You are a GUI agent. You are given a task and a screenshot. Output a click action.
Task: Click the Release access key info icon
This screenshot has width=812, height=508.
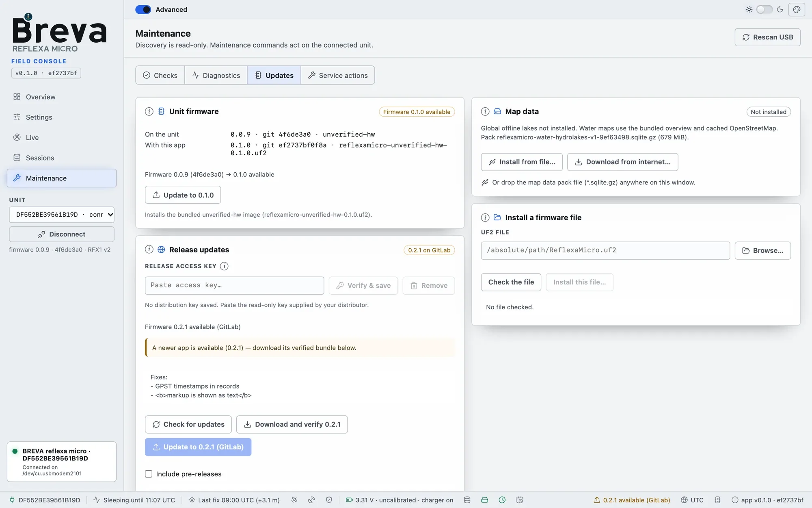(x=224, y=266)
